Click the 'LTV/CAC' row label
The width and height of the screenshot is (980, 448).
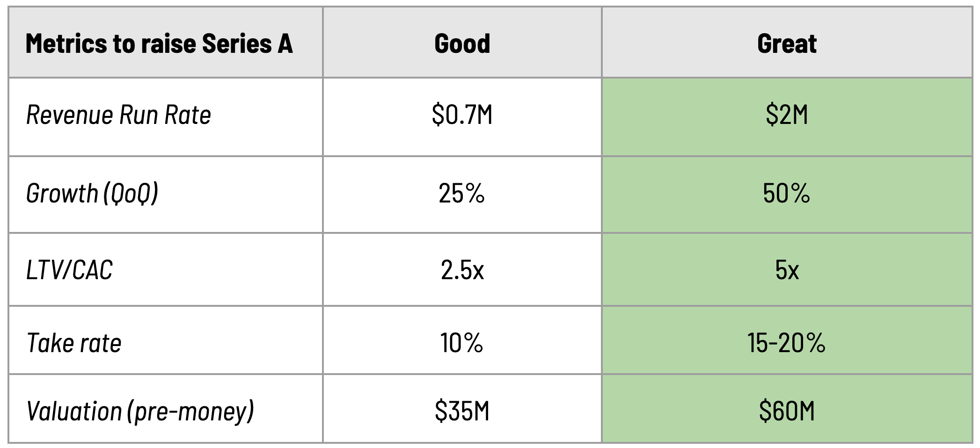coord(69,270)
